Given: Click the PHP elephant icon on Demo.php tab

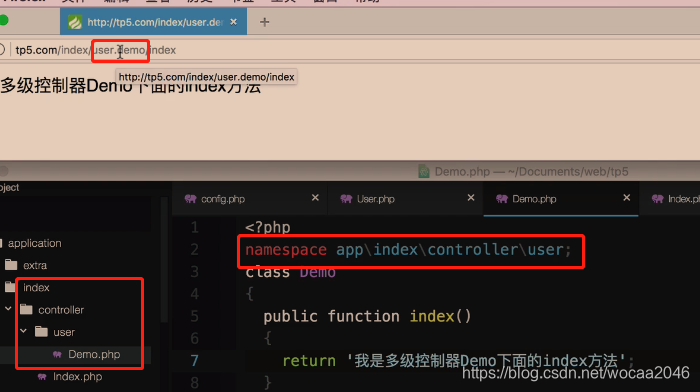Looking at the screenshot, I should 502,199.
